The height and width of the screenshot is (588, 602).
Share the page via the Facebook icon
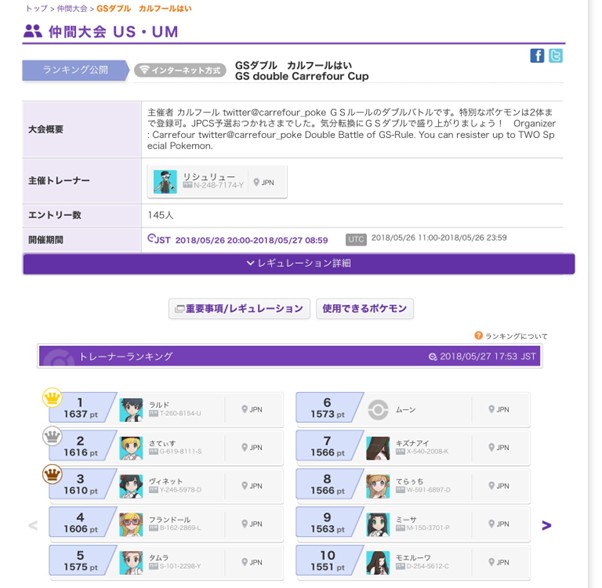pyautogui.click(x=537, y=56)
